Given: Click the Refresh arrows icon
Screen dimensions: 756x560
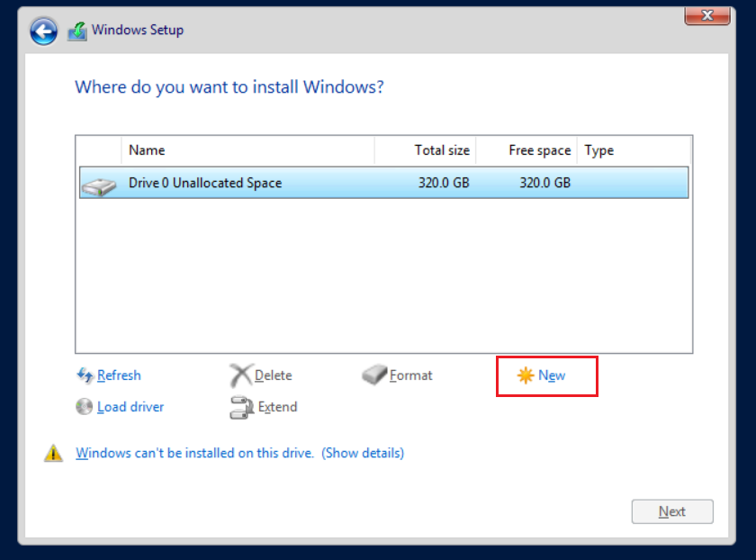Looking at the screenshot, I should tap(85, 375).
